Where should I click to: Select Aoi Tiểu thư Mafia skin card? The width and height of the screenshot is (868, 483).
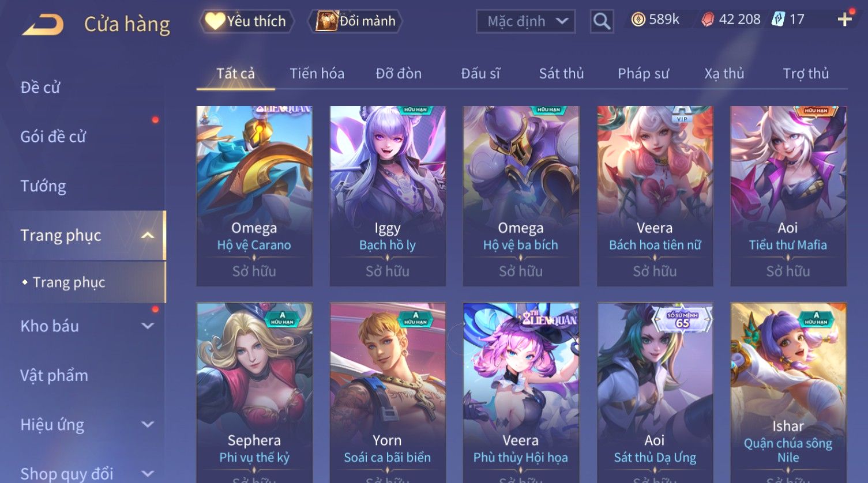[x=788, y=196]
